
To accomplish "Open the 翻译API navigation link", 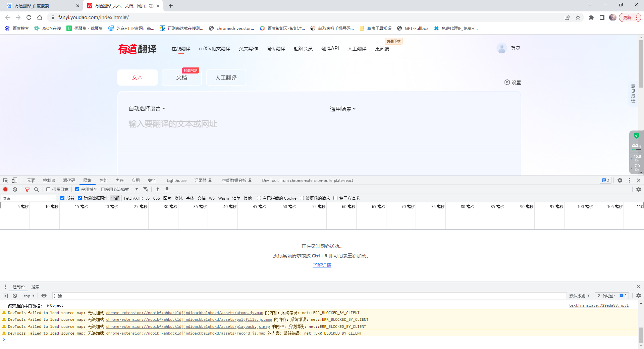I will (x=330, y=49).
